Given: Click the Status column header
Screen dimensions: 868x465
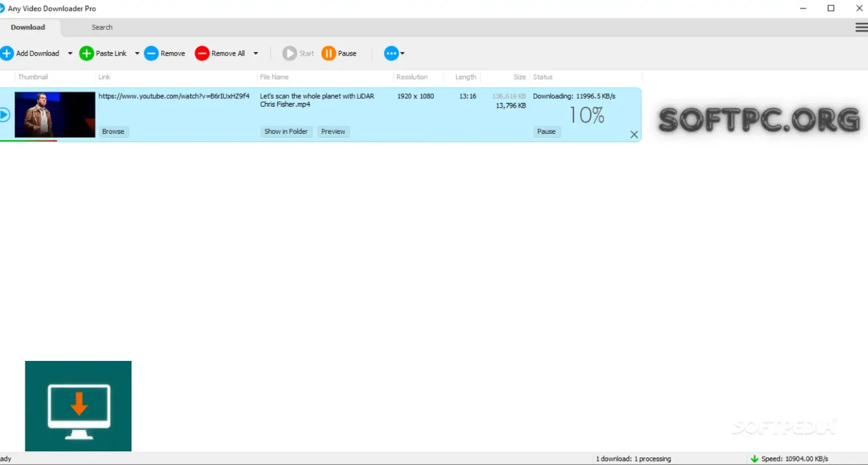Looking at the screenshot, I should (x=542, y=77).
